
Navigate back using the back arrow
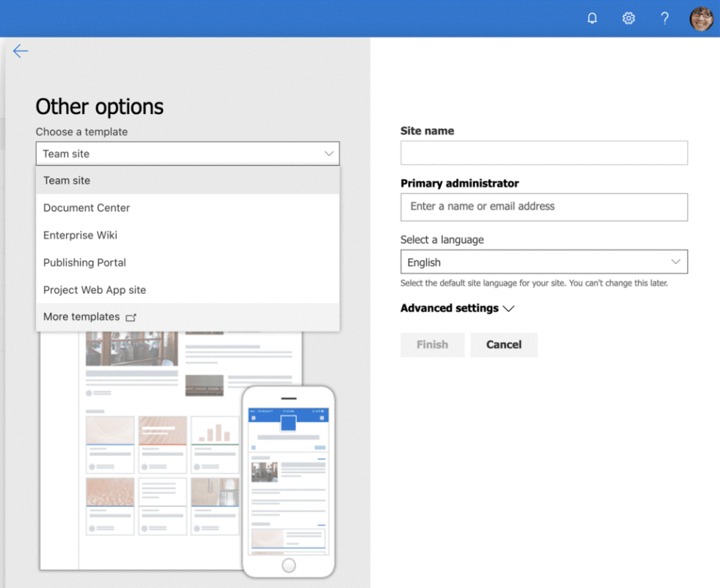pos(21,51)
